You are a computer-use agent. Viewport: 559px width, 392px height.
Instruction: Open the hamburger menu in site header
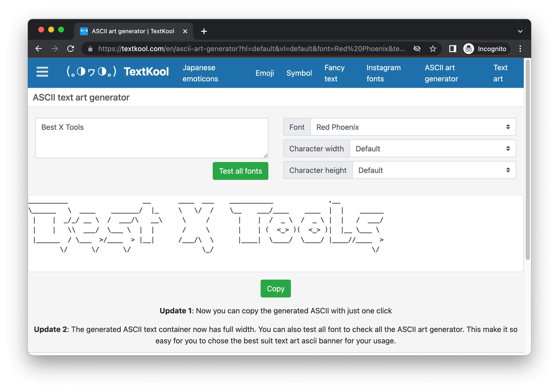click(42, 72)
